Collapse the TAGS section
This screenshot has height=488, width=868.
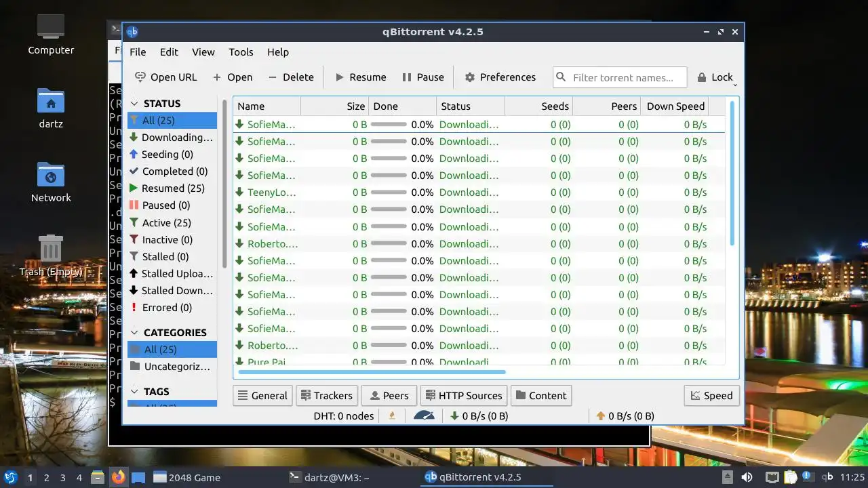pyautogui.click(x=134, y=392)
